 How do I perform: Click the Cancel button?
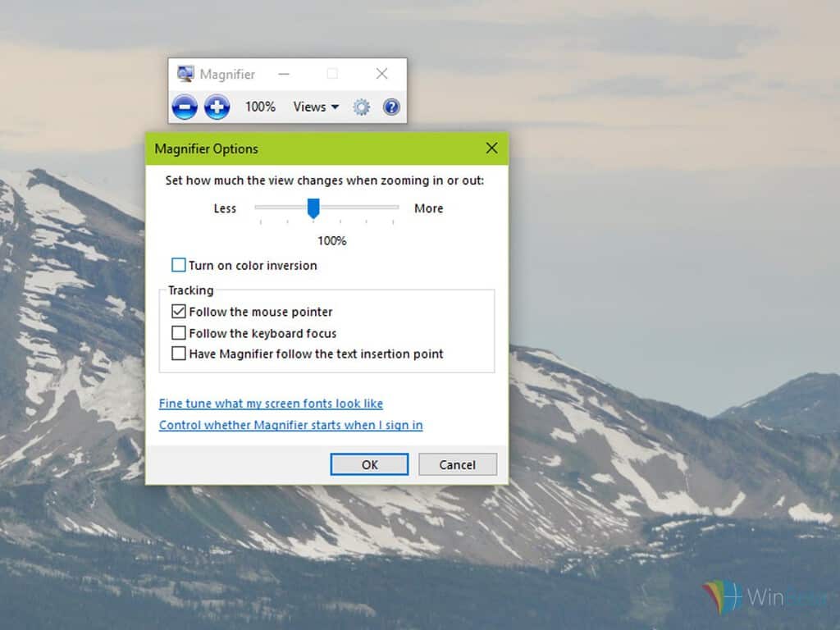(x=458, y=464)
